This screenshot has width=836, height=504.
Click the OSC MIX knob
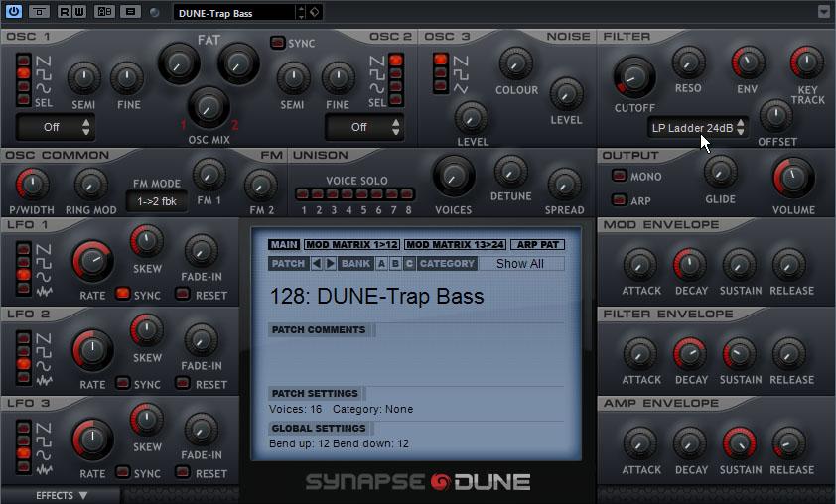(x=209, y=107)
